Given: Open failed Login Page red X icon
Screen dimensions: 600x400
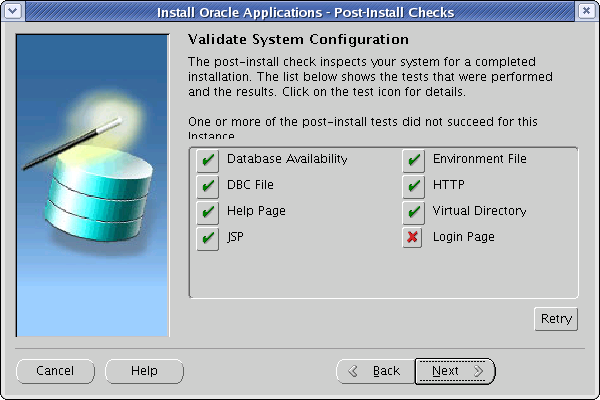Looking at the screenshot, I should [x=412, y=237].
